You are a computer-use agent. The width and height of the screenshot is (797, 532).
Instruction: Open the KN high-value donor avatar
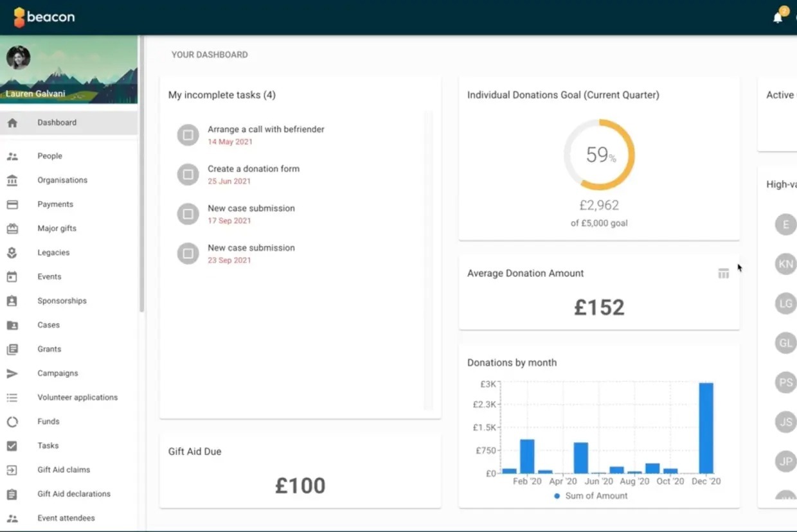[785, 264]
